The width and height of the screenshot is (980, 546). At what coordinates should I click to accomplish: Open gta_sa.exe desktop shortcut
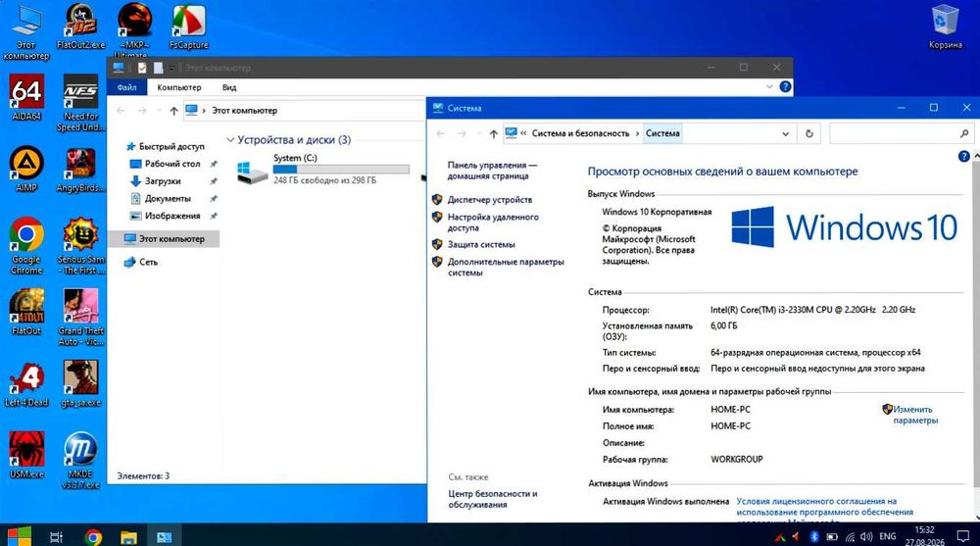80,384
